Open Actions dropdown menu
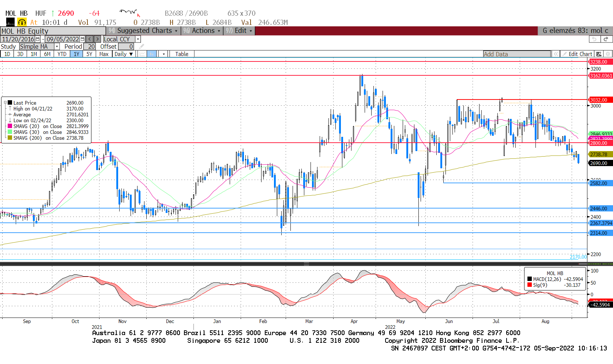 202,31
